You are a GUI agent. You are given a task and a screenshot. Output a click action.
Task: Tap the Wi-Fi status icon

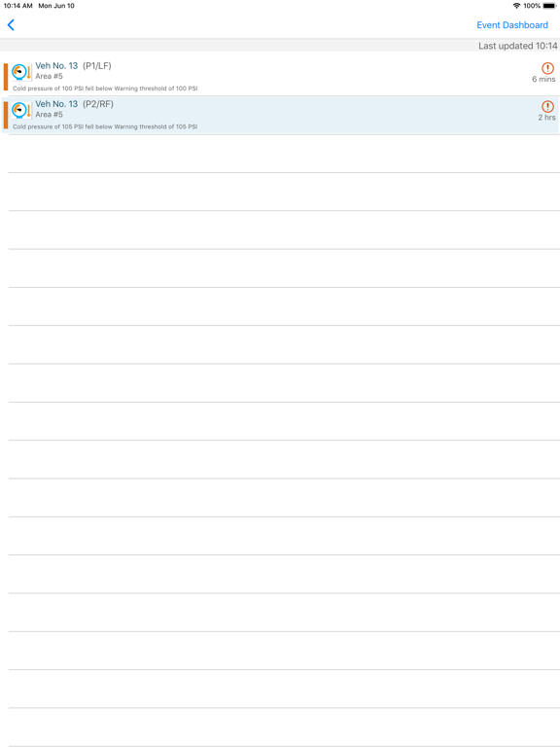(x=516, y=6)
